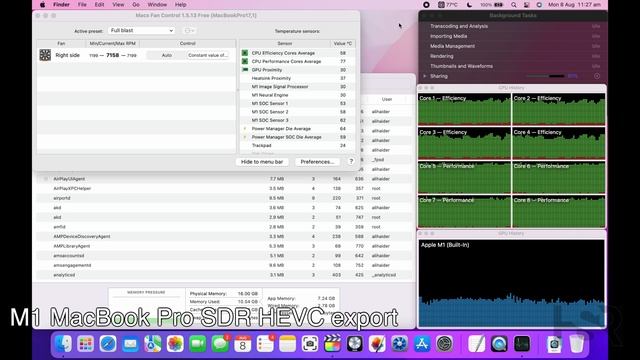Open App Store from the dock

422,344
